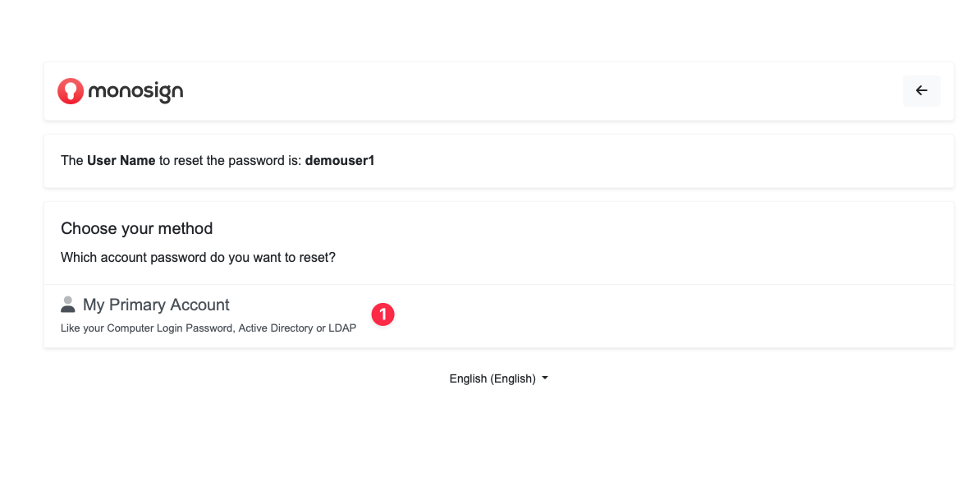This screenshot has height=477, width=980.
Task: Click the Choose your method heading
Action: click(136, 228)
